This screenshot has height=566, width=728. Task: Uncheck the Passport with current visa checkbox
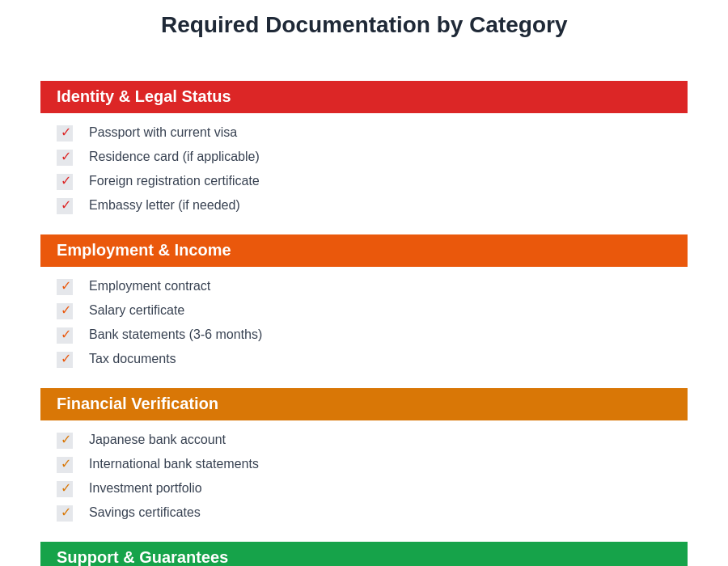65,133
